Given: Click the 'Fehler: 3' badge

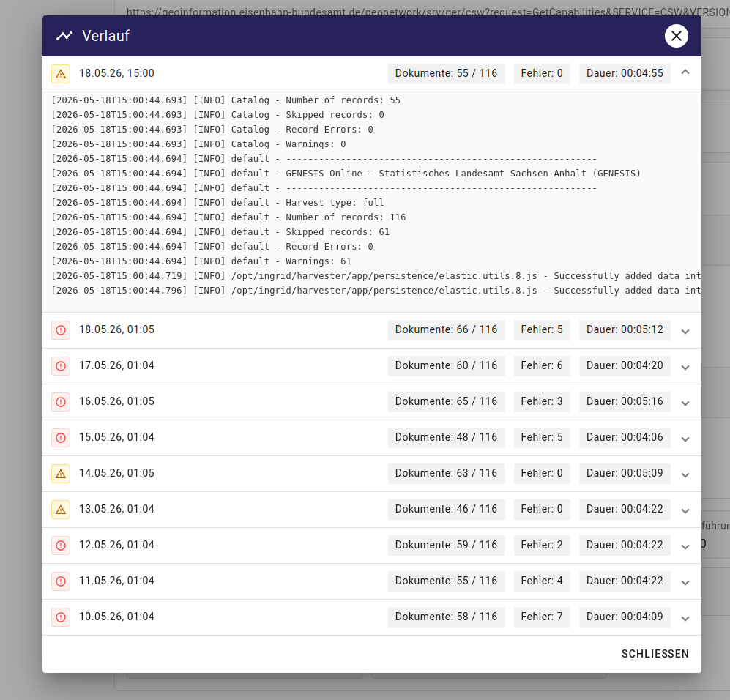Looking at the screenshot, I should coord(541,401).
